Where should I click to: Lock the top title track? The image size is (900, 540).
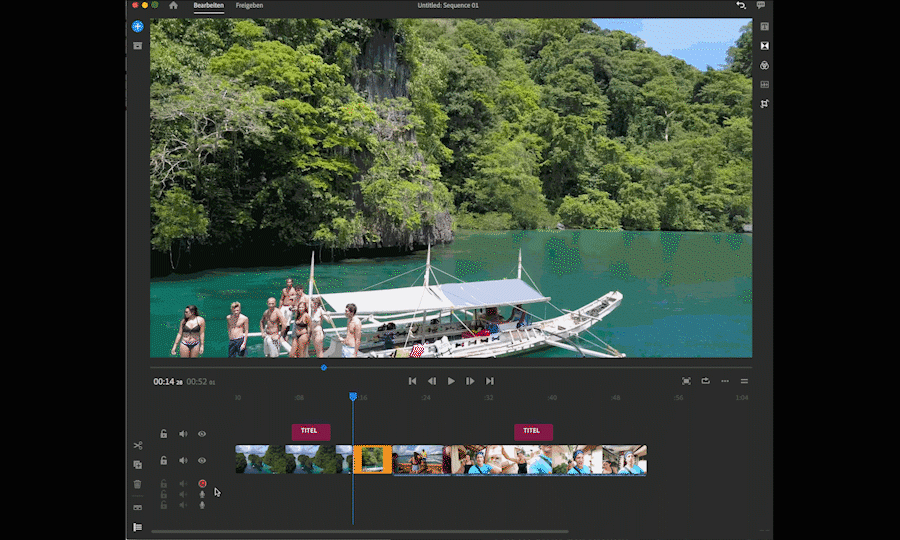[164, 434]
